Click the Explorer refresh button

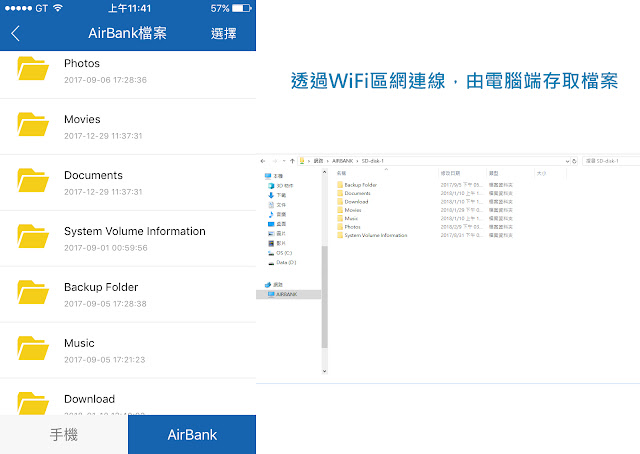coord(574,161)
